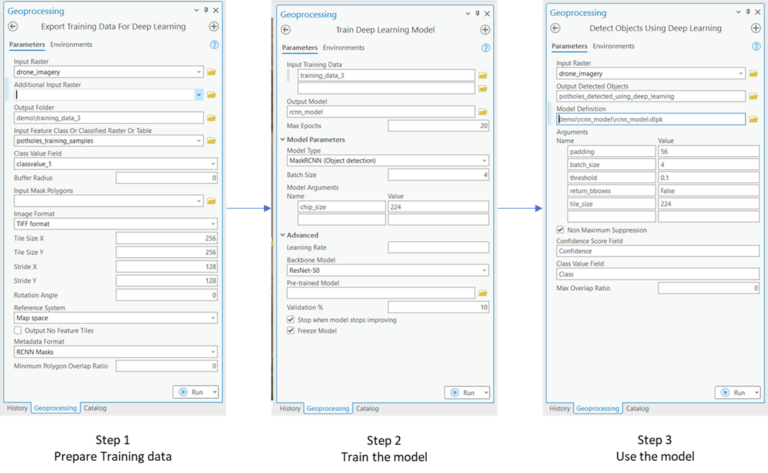Toggle Non Maximum Suppression checkbox
Screen dimensions: 768x473
[x=560, y=229]
